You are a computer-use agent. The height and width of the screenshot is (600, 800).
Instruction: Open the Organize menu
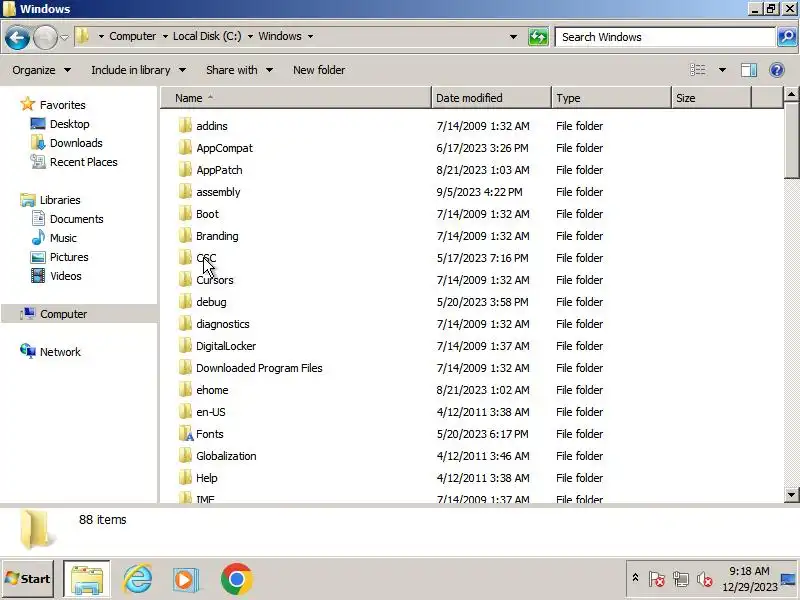[x=41, y=70]
